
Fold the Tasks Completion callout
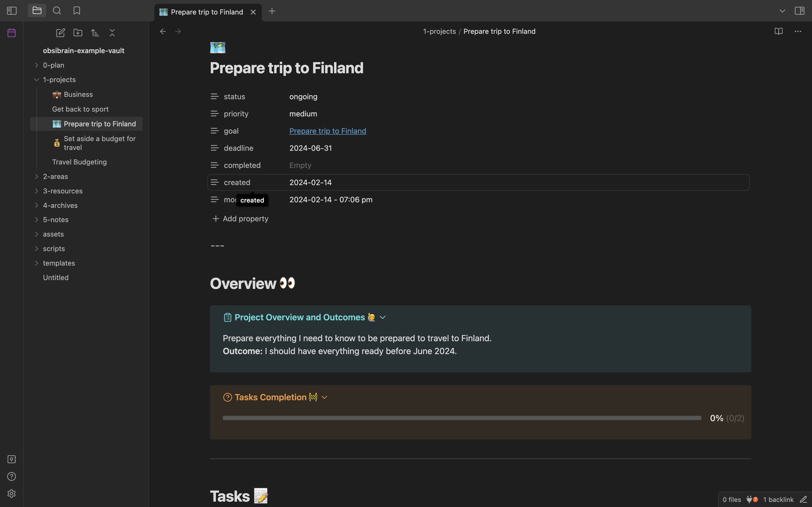[324, 397]
